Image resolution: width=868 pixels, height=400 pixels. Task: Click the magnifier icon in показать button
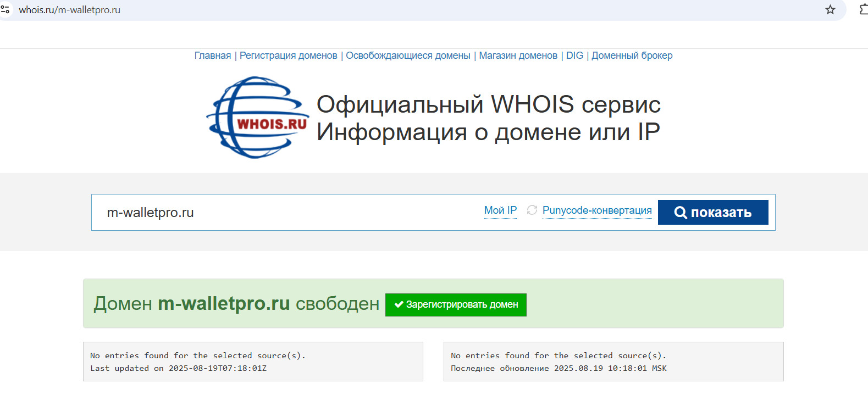tap(681, 213)
